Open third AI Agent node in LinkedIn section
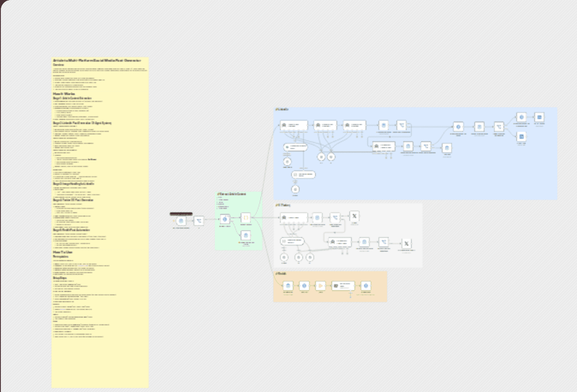The image size is (577, 392). pos(354,125)
